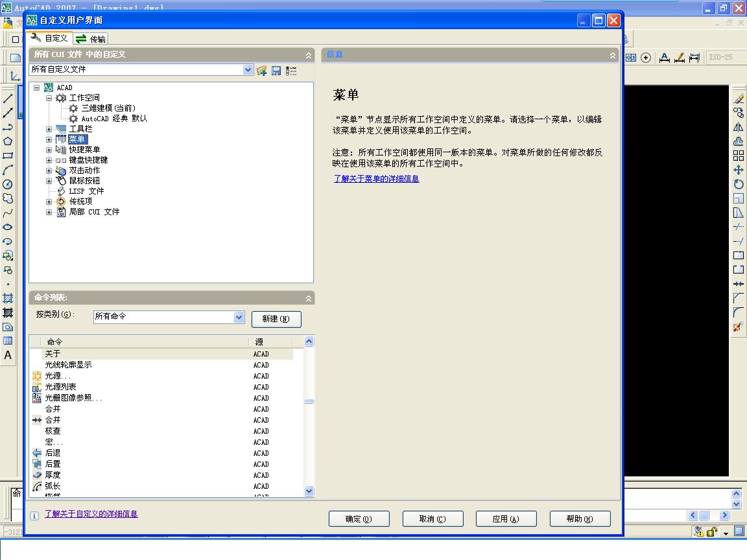Select the Revision Cloud tool in left toolbar

pyautogui.click(x=8, y=198)
